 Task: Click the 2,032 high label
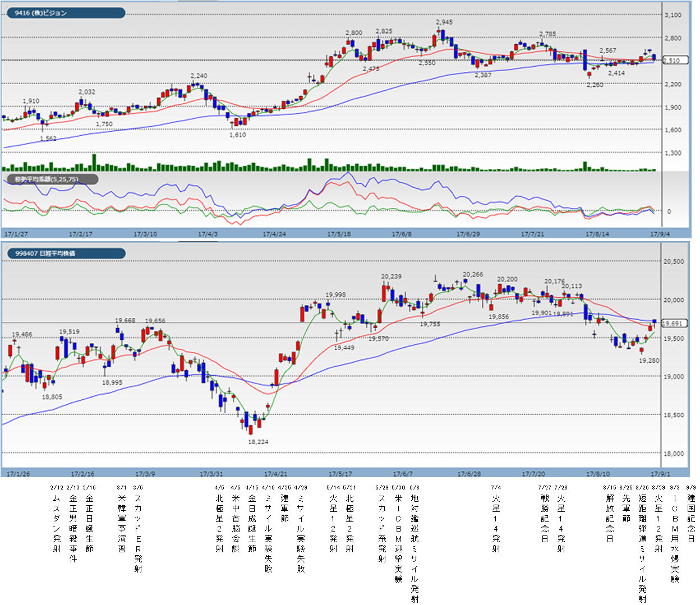86,92
